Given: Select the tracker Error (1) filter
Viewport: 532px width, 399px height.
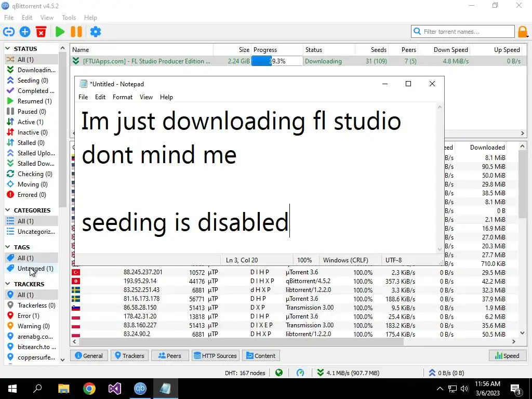Looking at the screenshot, I should tap(31, 316).
